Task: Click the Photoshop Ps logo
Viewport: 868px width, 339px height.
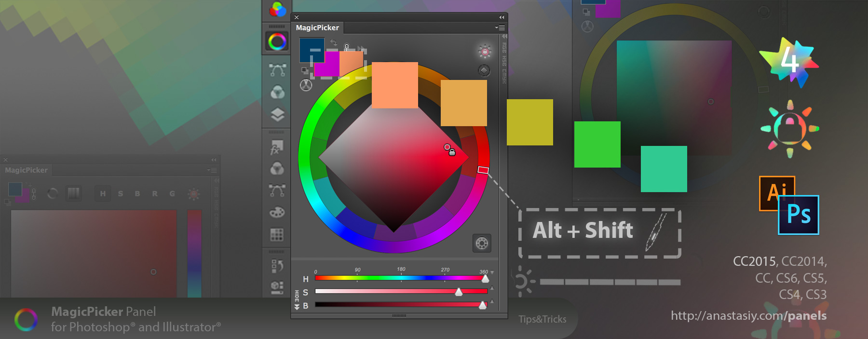Action: 799,215
